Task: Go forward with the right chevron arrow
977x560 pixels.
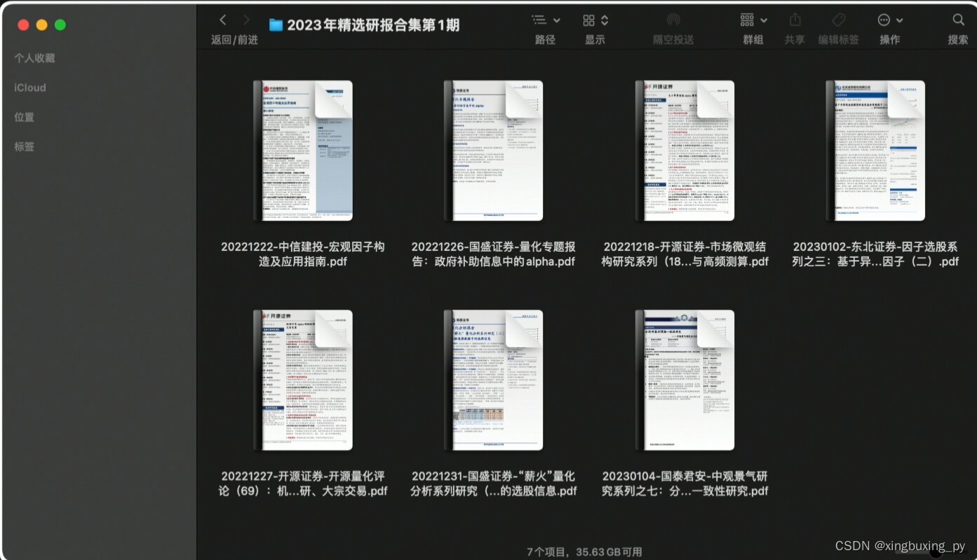Action: tap(246, 20)
